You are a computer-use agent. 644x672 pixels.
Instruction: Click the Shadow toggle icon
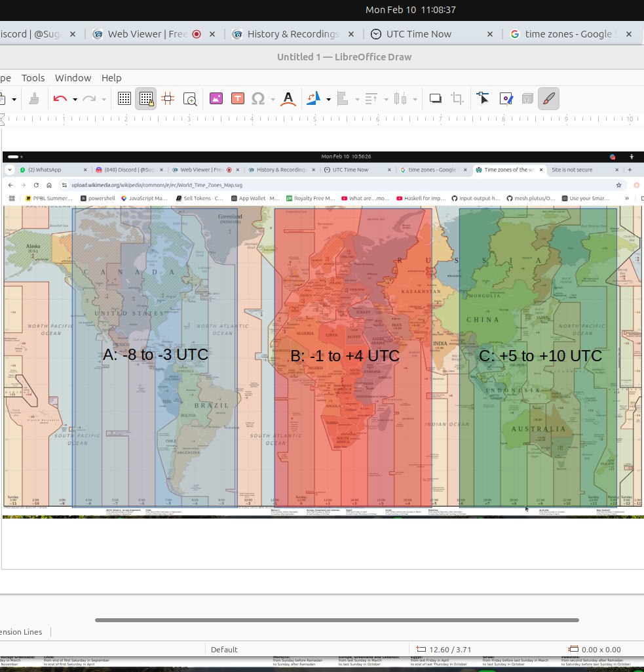(x=436, y=99)
